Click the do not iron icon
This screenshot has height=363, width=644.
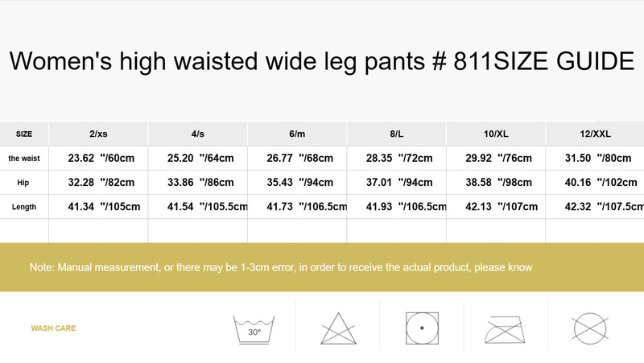click(506, 328)
